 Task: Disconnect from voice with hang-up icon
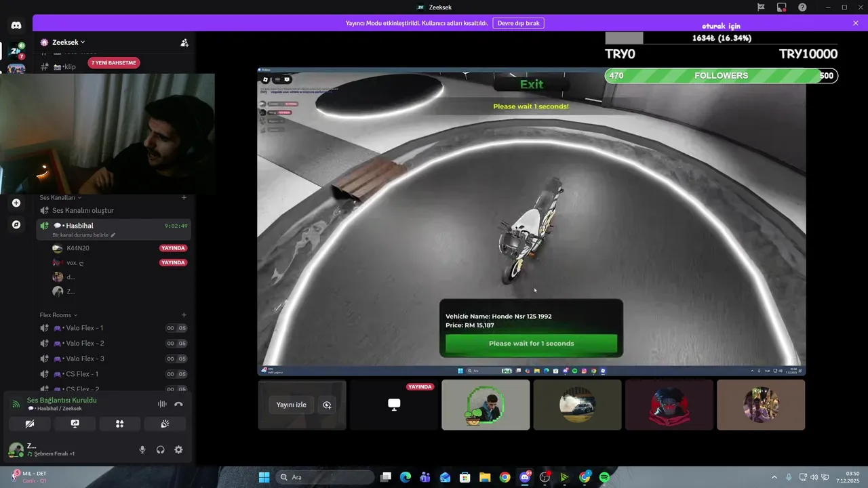tap(178, 404)
